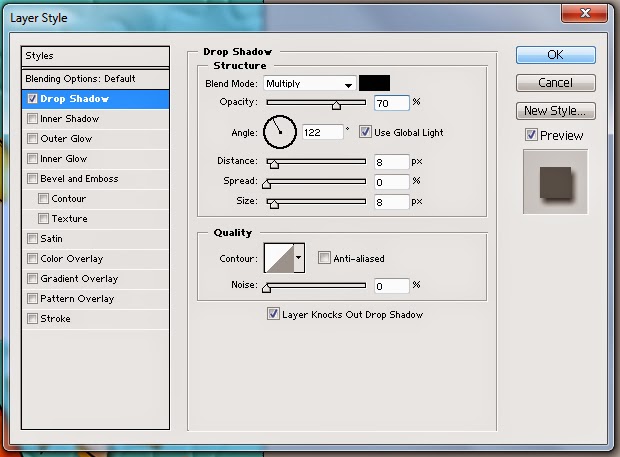The width and height of the screenshot is (620, 457).
Task: Open the Satin settings row
Action: tap(96, 238)
